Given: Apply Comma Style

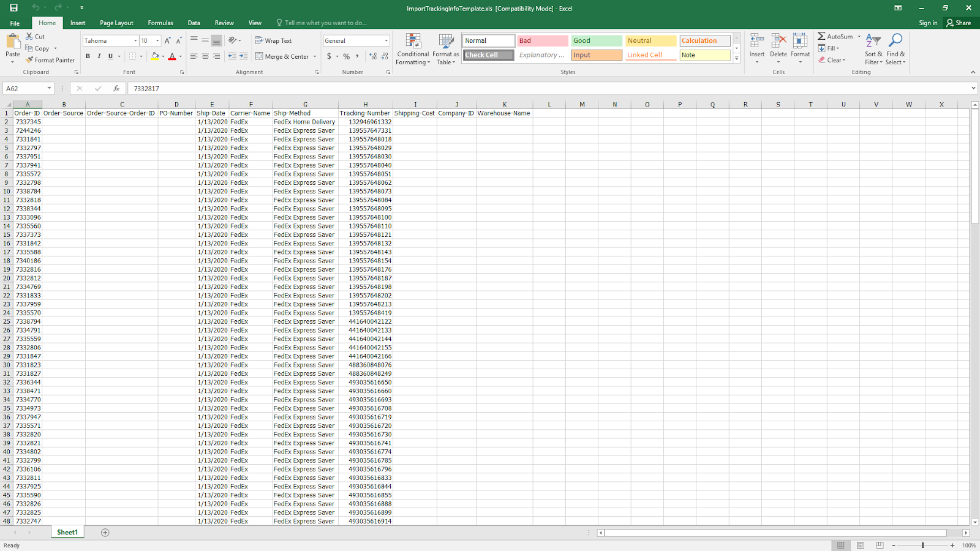Looking at the screenshot, I should [x=357, y=56].
